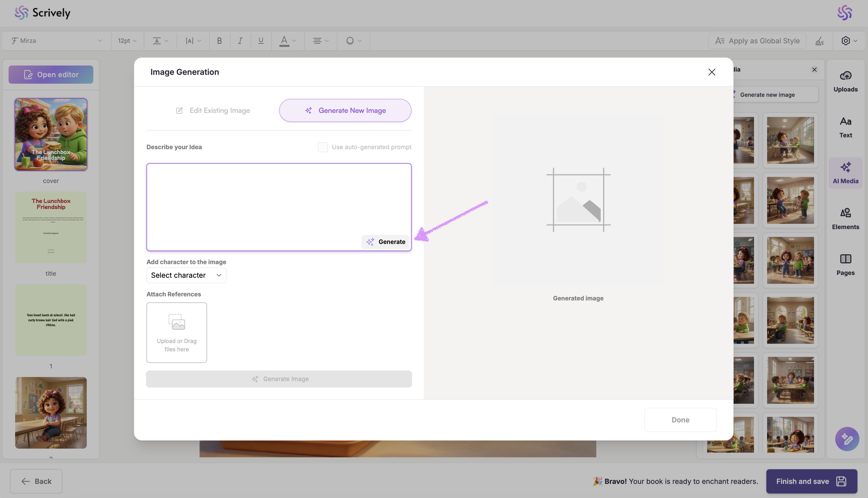The height and width of the screenshot is (498, 868).
Task: Open the text color picker
Action: [287, 41]
